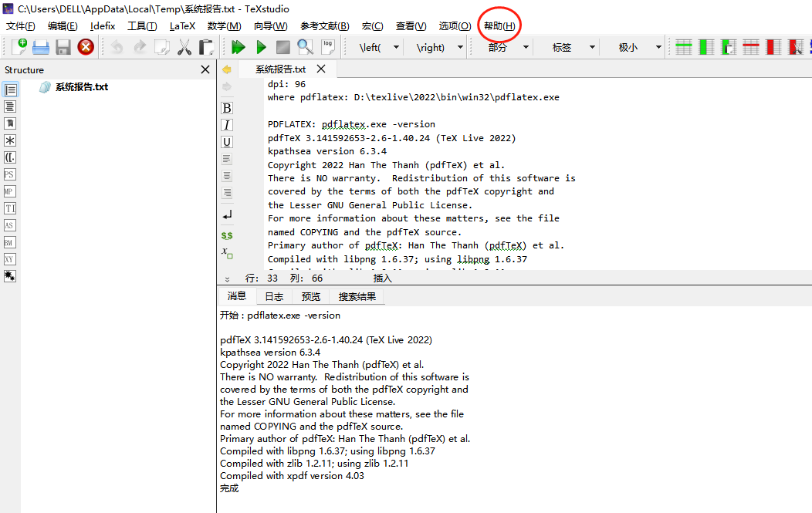Insert math mode with the $$ icon
This screenshot has height=513, width=812.
[227, 235]
